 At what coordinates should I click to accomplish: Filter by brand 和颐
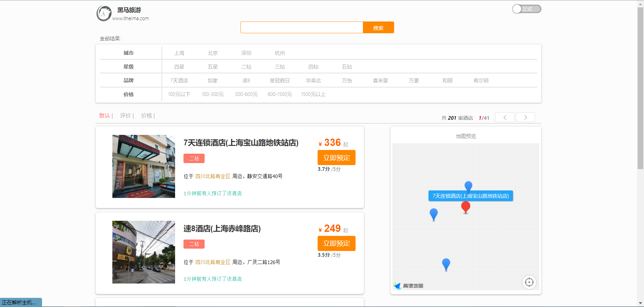click(x=447, y=81)
